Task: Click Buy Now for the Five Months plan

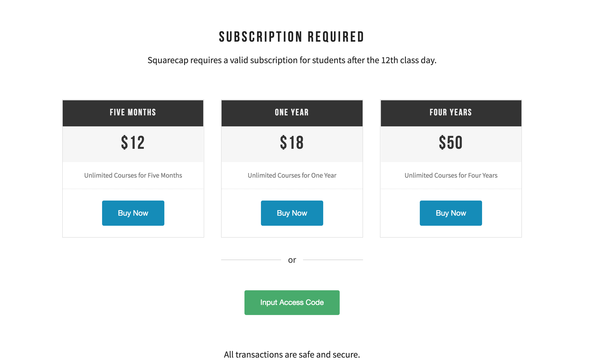Action: pos(133,213)
